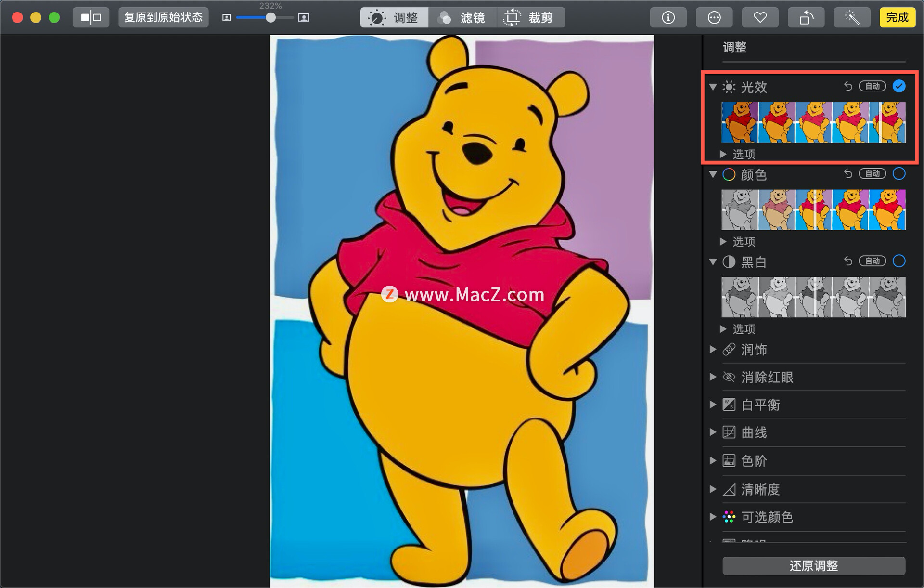Enable the 颜色 adjustment circle
The image size is (924, 588).
coord(898,174)
